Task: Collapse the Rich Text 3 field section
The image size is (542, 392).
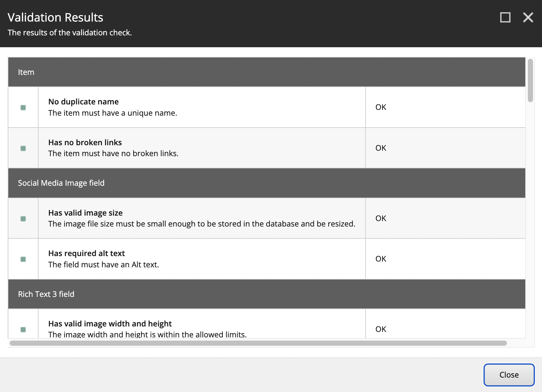Action: click(46, 294)
